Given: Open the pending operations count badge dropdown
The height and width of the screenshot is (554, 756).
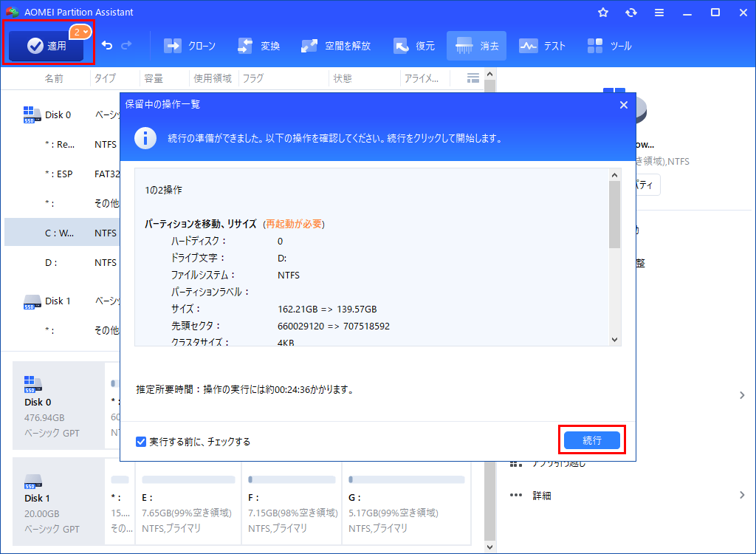Looking at the screenshot, I should click(80, 33).
